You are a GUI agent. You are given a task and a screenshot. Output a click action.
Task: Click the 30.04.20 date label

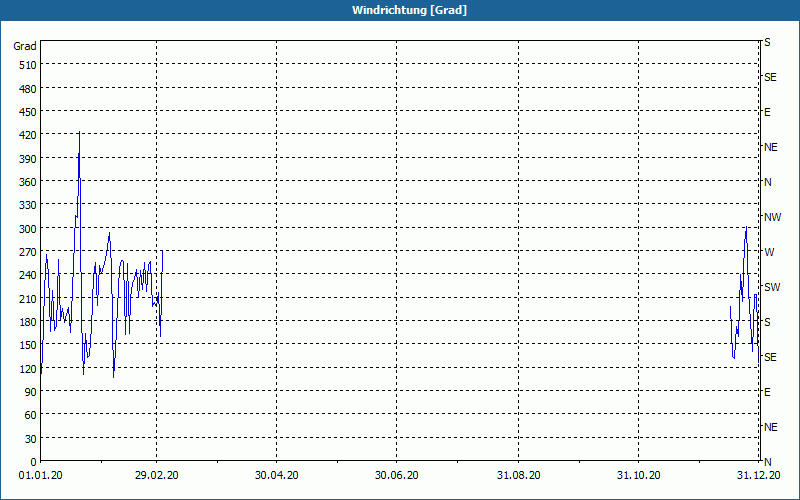[x=277, y=476]
